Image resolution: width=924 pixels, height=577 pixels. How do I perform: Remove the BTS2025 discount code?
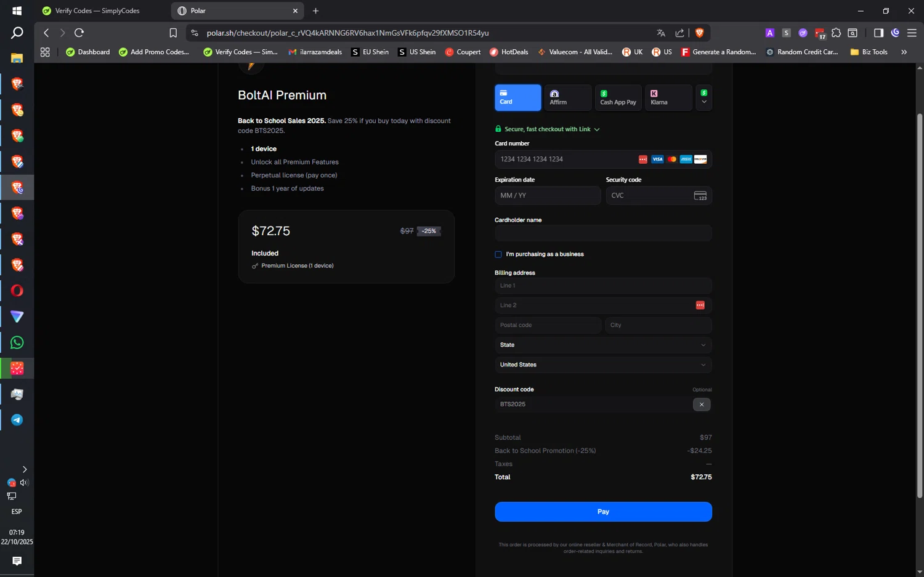click(x=702, y=405)
